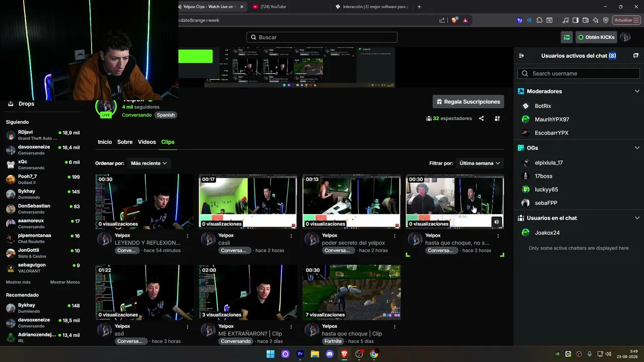Open BotRix in the Moderadores list

tap(543, 106)
